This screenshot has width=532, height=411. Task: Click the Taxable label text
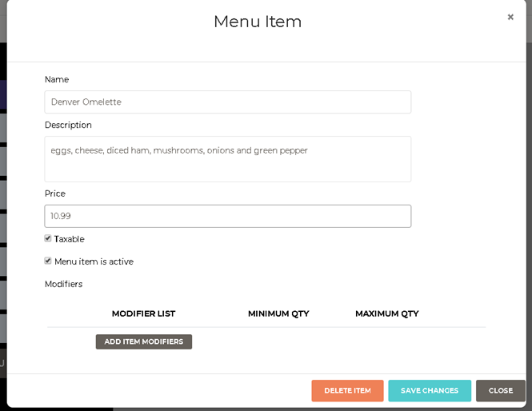click(69, 239)
